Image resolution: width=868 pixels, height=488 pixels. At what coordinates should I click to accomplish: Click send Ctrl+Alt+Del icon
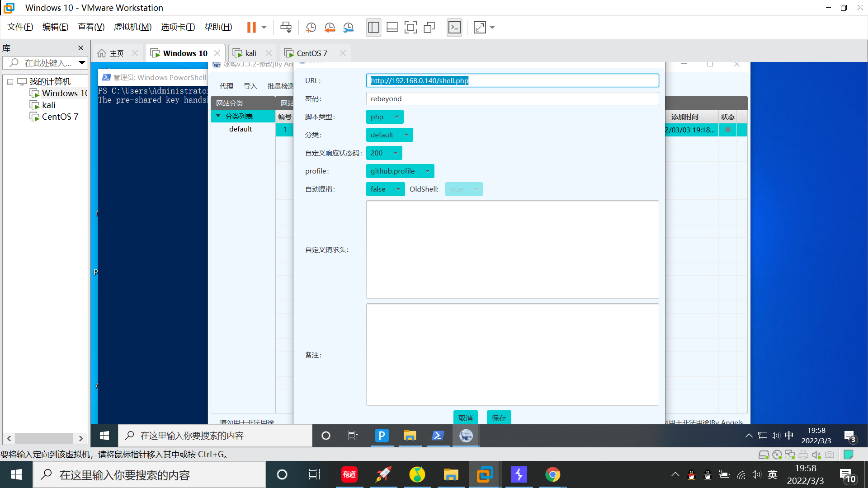(286, 28)
